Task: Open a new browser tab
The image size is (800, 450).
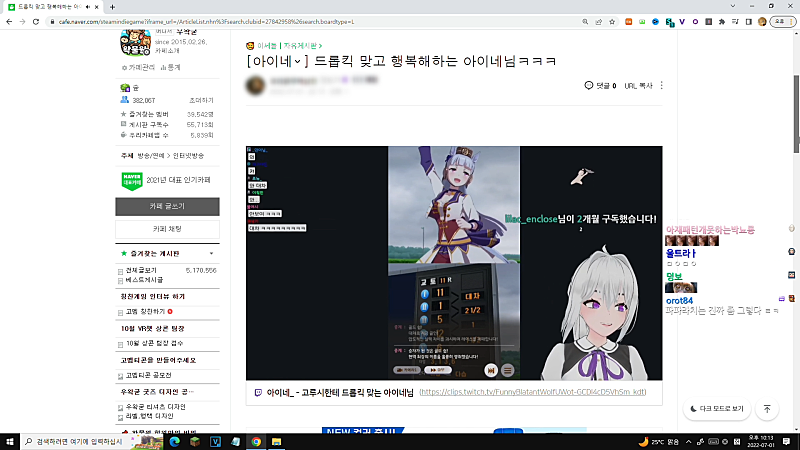Action: tap(112, 7)
